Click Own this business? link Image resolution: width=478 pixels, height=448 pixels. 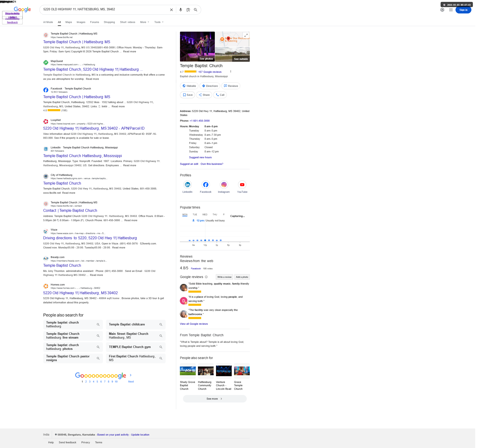click(x=213, y=165)
